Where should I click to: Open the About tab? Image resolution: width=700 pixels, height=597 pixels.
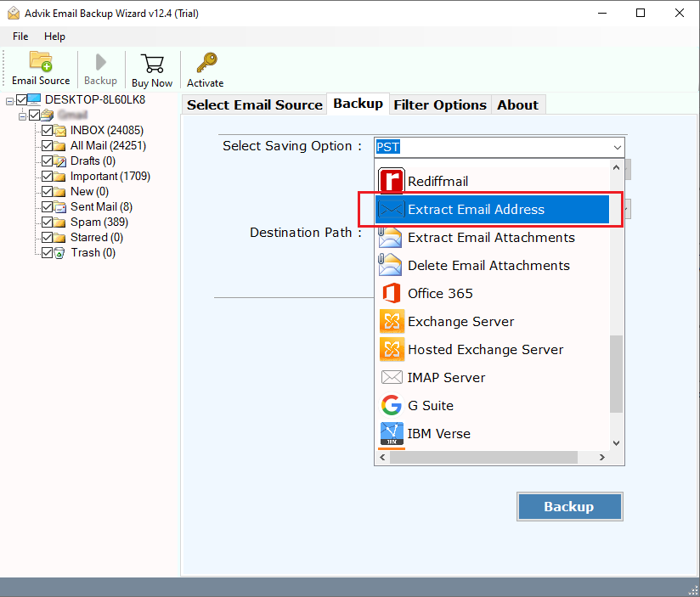518,104
